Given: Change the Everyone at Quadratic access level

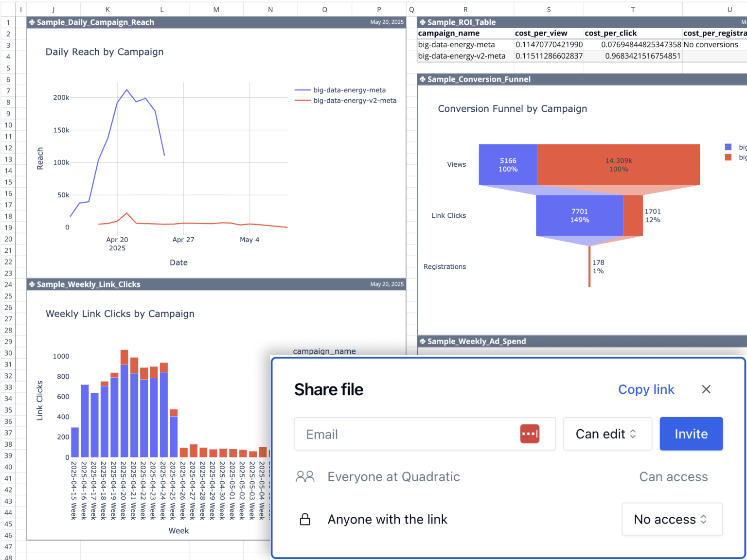Looking at the screenshot, I should [x=674, y=477].
